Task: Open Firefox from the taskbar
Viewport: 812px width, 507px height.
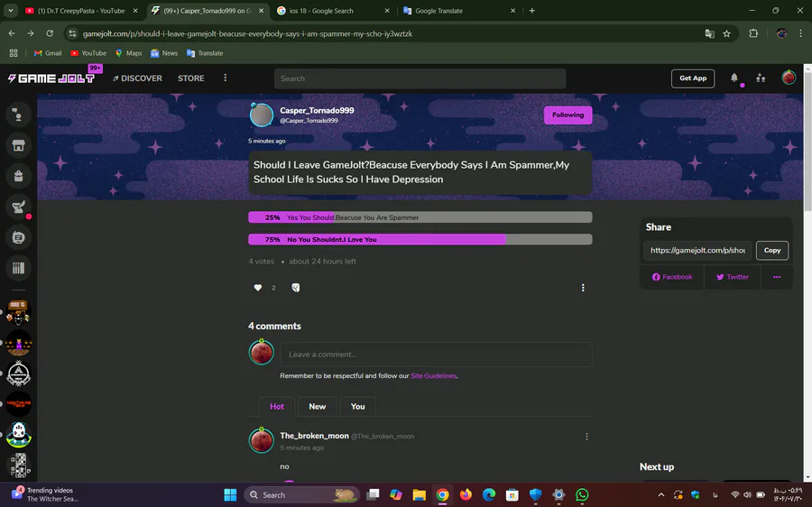Action: pos(466,494)
